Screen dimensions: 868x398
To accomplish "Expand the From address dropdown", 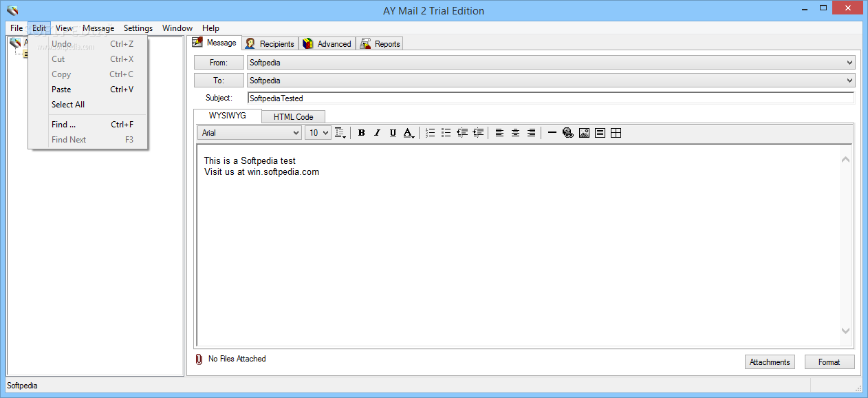I will point(849,63).
